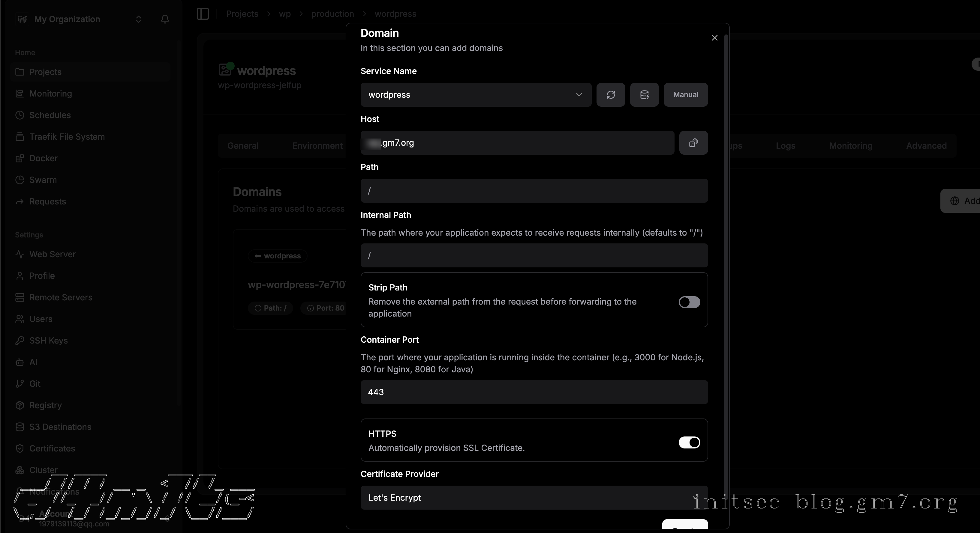Click the notifications bell icon
The width and height of the screenshot is (980, 533).
click(x=165, y=19)
